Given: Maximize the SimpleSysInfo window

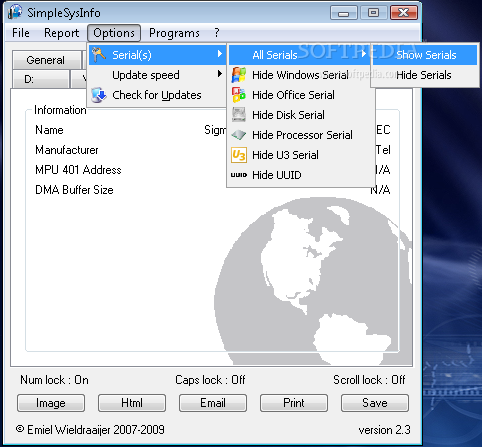Looking at the screenshot, I should pos(373,13).
